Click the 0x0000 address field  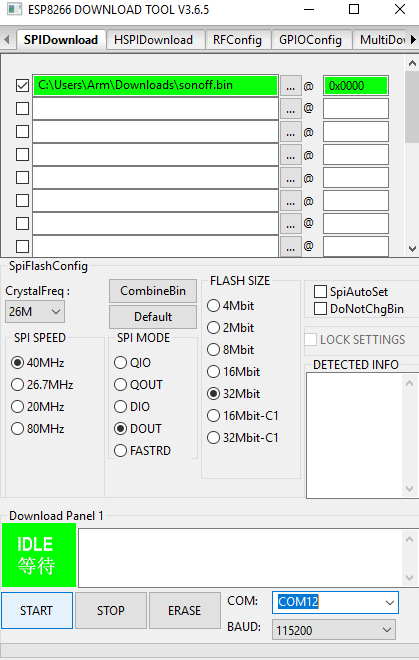tap(355, 86)
